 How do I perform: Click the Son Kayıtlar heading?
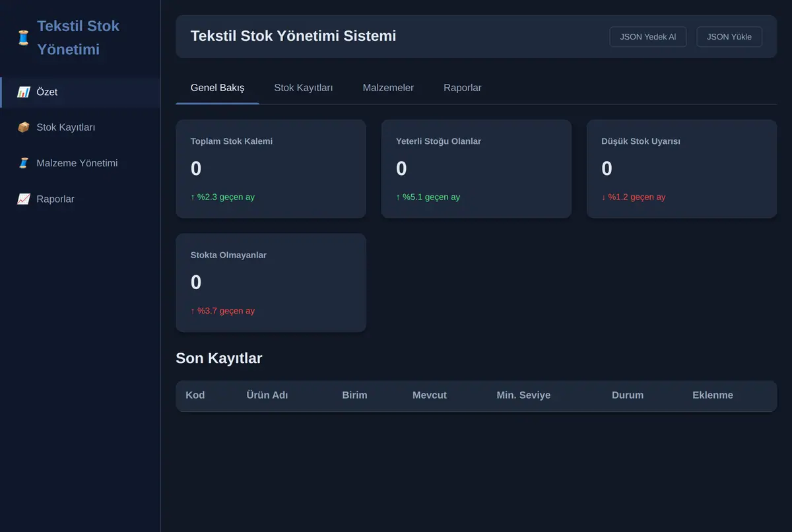pyautogui.click(x=219, y=358)
